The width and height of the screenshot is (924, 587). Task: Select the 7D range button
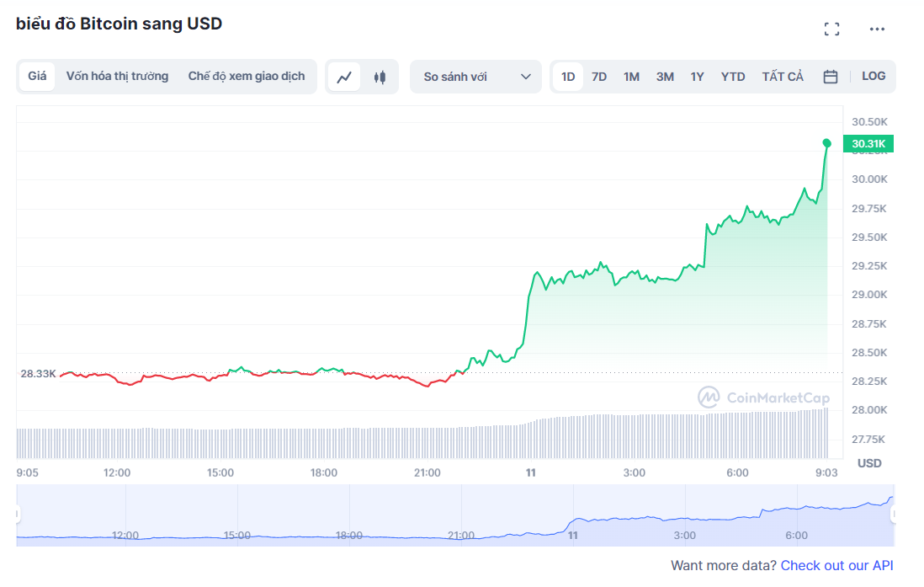tap(598, 76)
